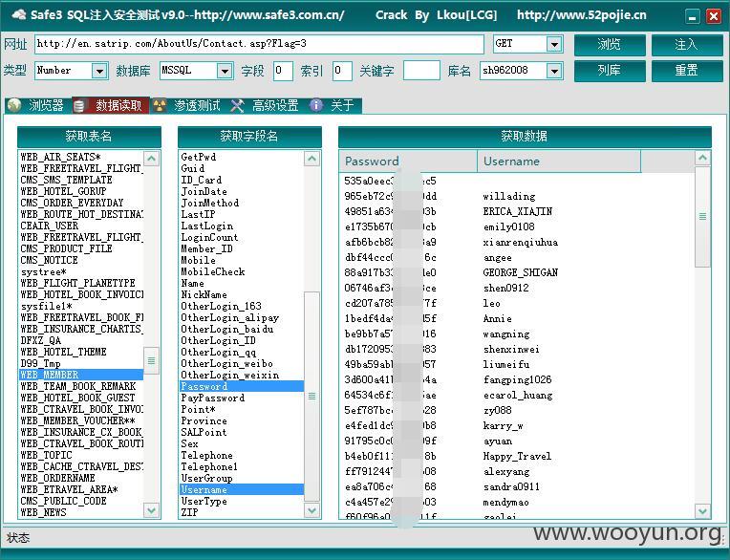Select the Password field

coord(242,386)
